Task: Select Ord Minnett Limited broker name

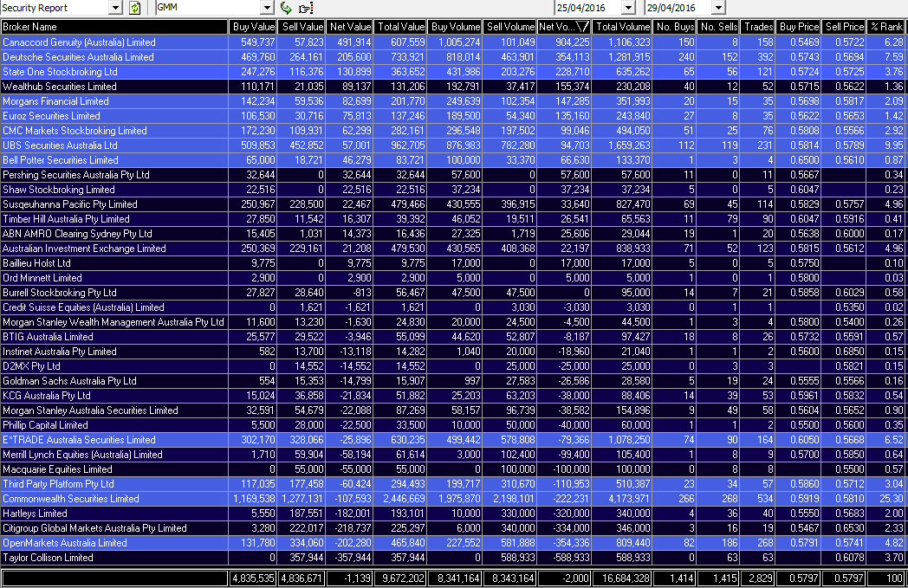Action: coord(42,278)
